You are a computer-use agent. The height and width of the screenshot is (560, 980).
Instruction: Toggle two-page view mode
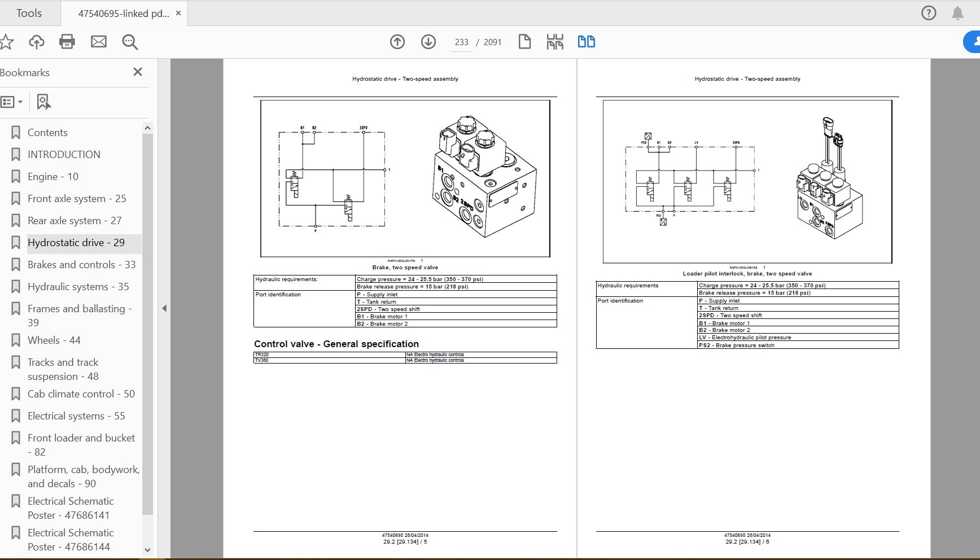click(586, 42)
